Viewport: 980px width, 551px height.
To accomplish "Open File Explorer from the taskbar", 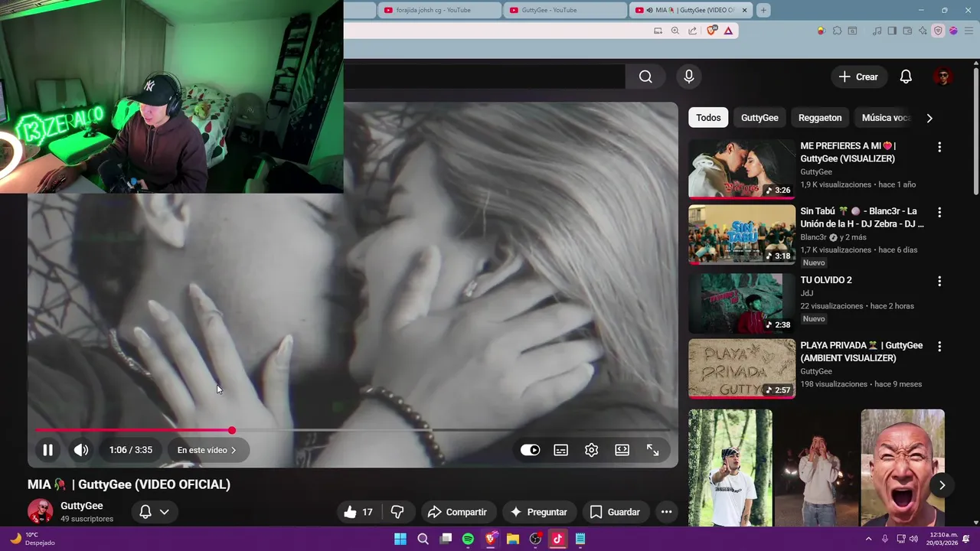I will click(x=512, y=539).
